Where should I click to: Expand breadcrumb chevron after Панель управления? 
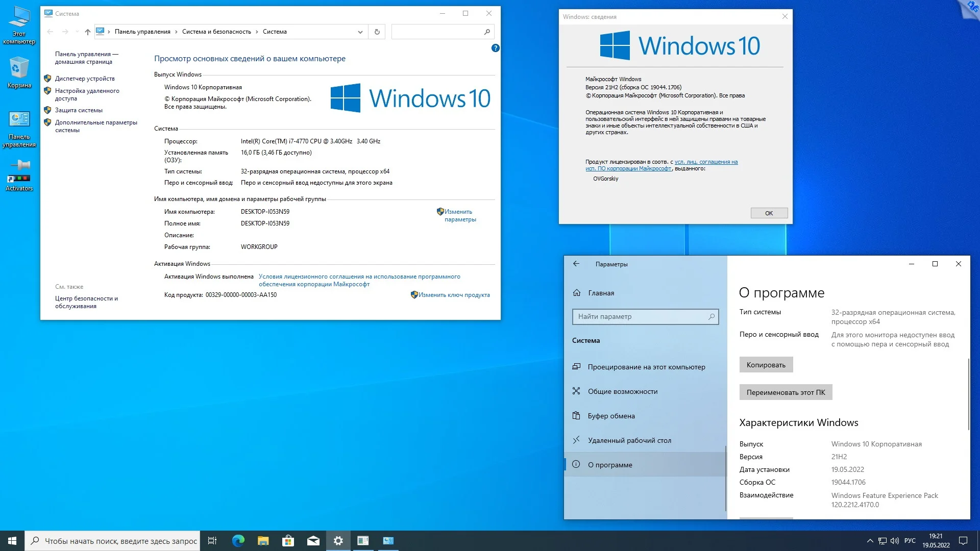[x=177, y=32]
